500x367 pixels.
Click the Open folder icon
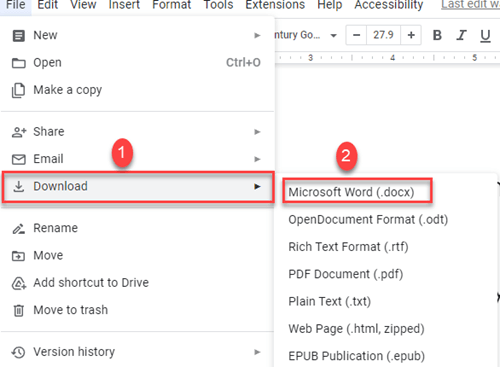click(x=19, y=63)
